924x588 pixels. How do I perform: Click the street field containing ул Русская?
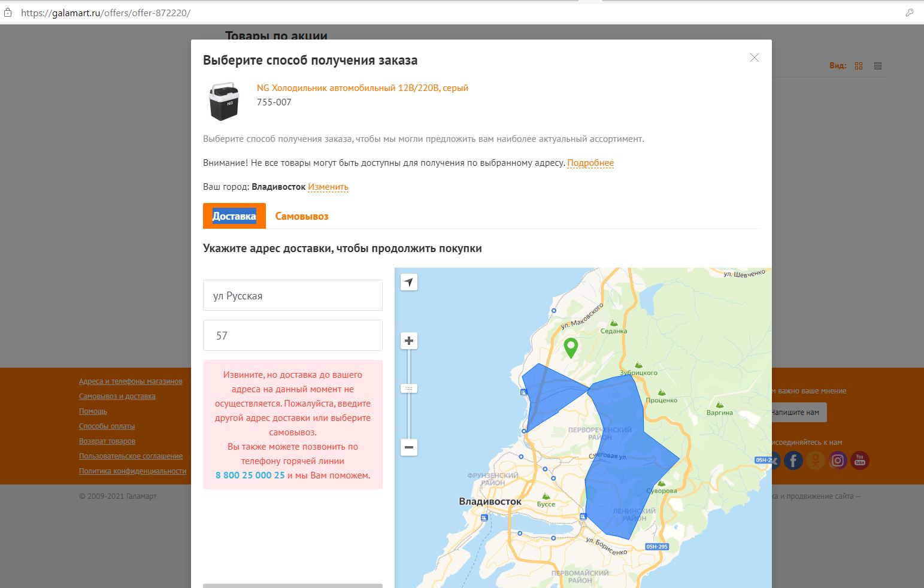pyautogui.click(x=293, y=296)
